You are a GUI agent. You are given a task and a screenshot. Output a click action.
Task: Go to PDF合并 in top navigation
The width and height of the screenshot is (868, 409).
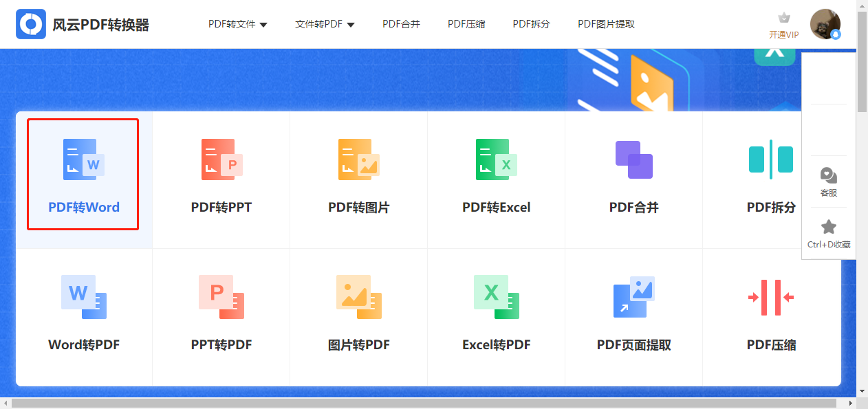click(x=401, y=24)
